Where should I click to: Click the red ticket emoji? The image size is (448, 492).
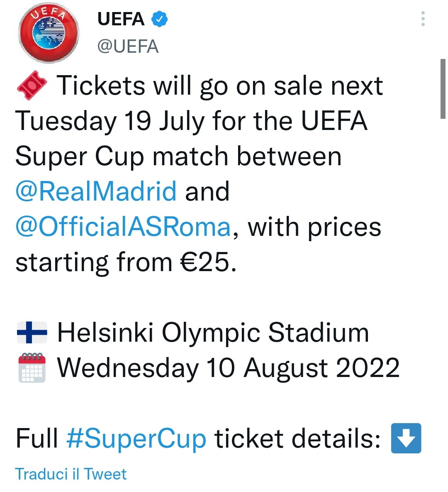tap(32, 84)
